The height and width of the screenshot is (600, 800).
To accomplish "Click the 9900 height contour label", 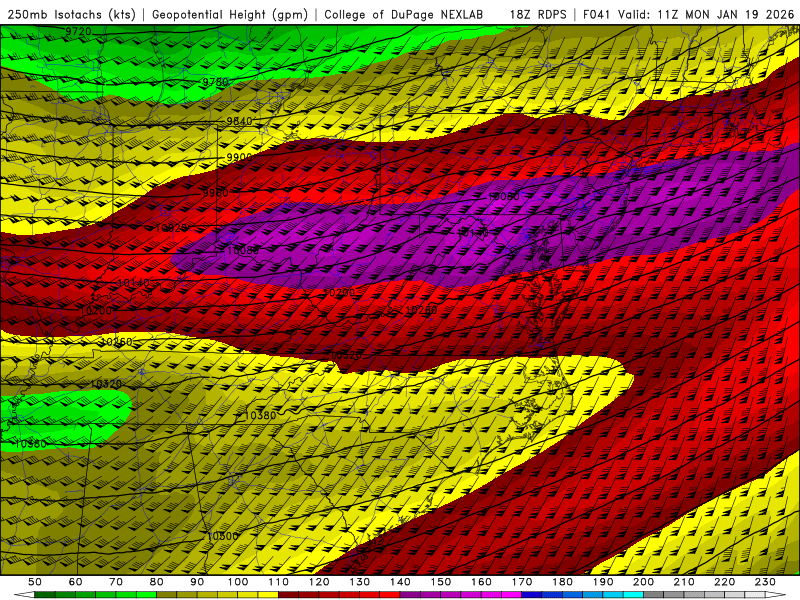I will coord(239,157).
